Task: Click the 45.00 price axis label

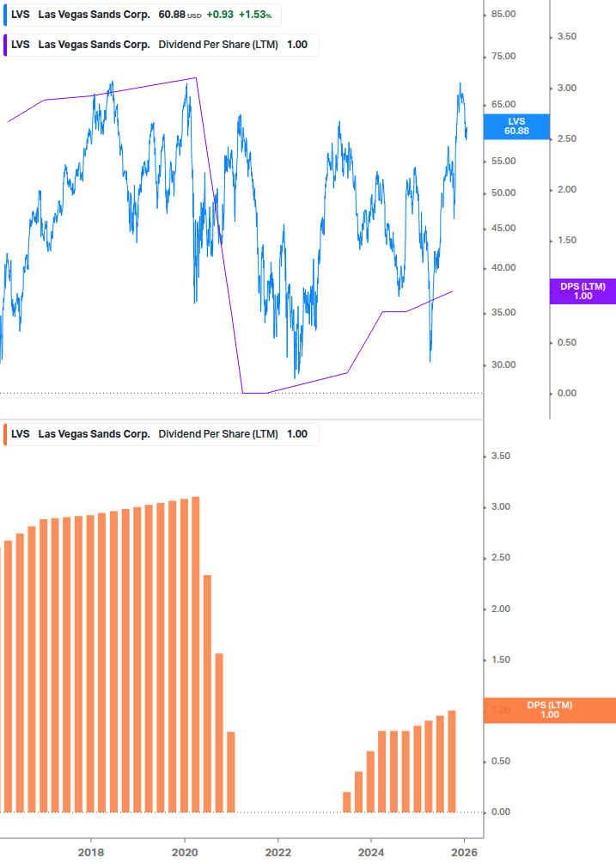Action: pyautogui.click(x=503, y=228)
